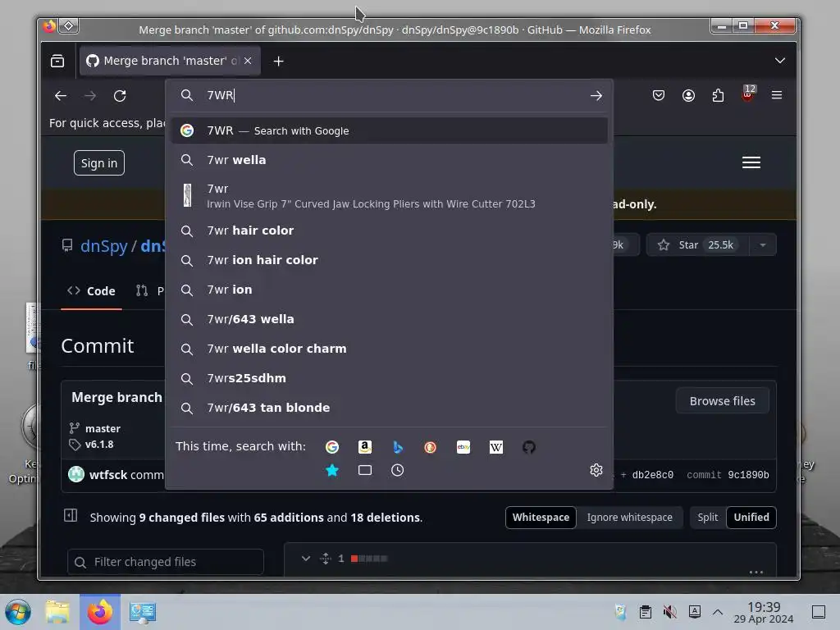Click Browse files button

point(722,400)
